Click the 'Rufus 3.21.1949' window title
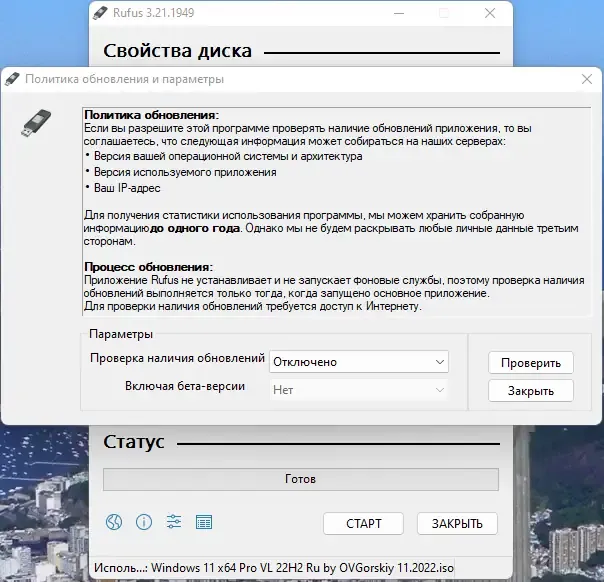The height and width of the screenshot is (582, 604). pos(154,13)
